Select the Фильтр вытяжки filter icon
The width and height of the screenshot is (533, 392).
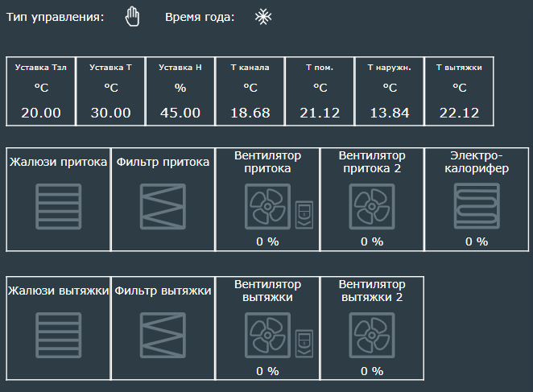pos(163,336)
